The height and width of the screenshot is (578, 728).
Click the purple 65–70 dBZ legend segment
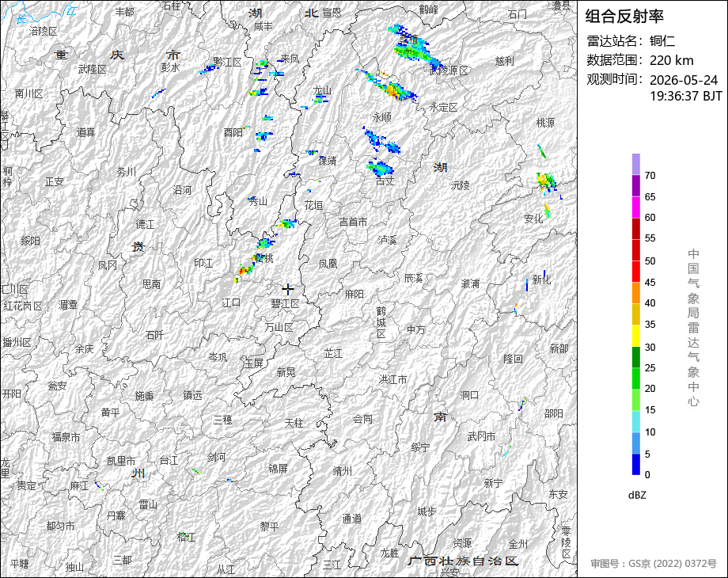pos(636,185)
